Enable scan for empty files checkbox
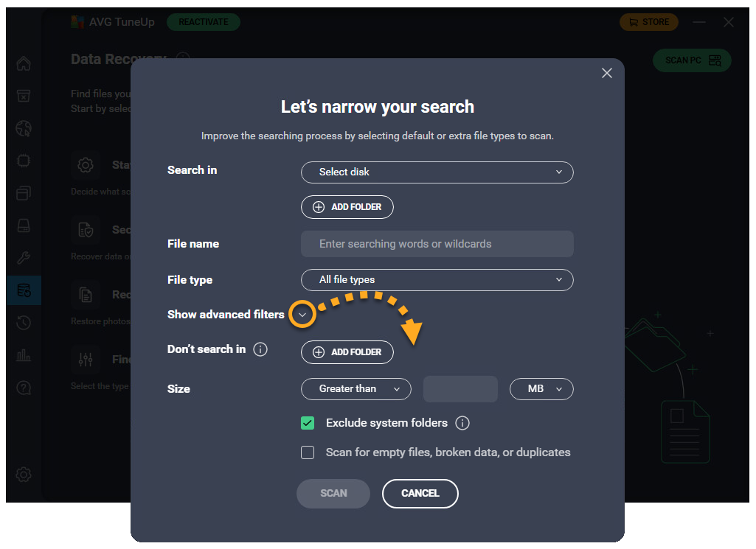Image resolution: width=756 pixels, height=549 pixels. (308, 452)
